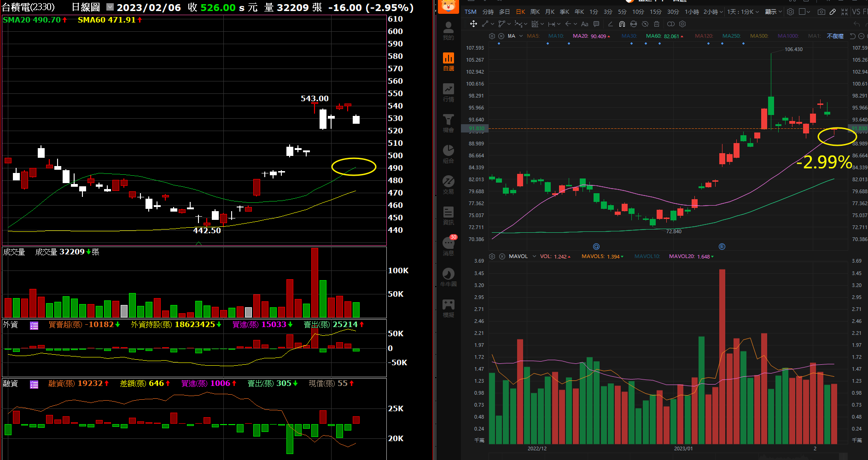Open the 牛牛圈 community sidebar icon
868x460 pixels.
pyautogui.click(x=448, y=277)
